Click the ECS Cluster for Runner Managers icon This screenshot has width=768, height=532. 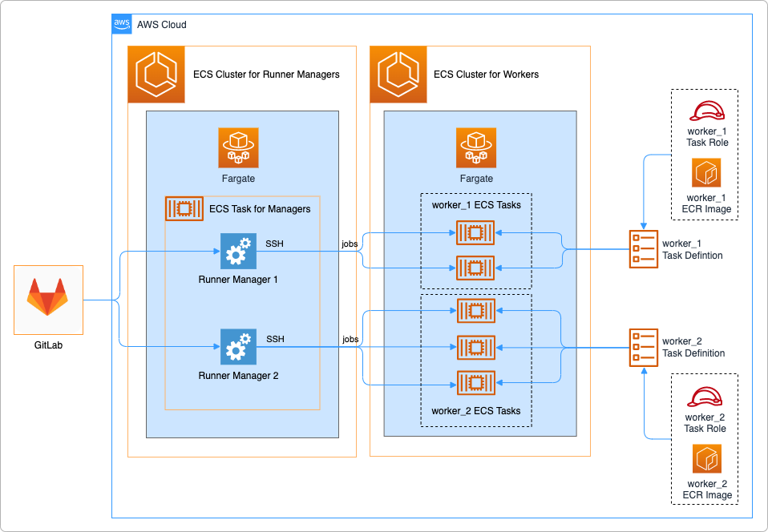[x=156, y=75]
